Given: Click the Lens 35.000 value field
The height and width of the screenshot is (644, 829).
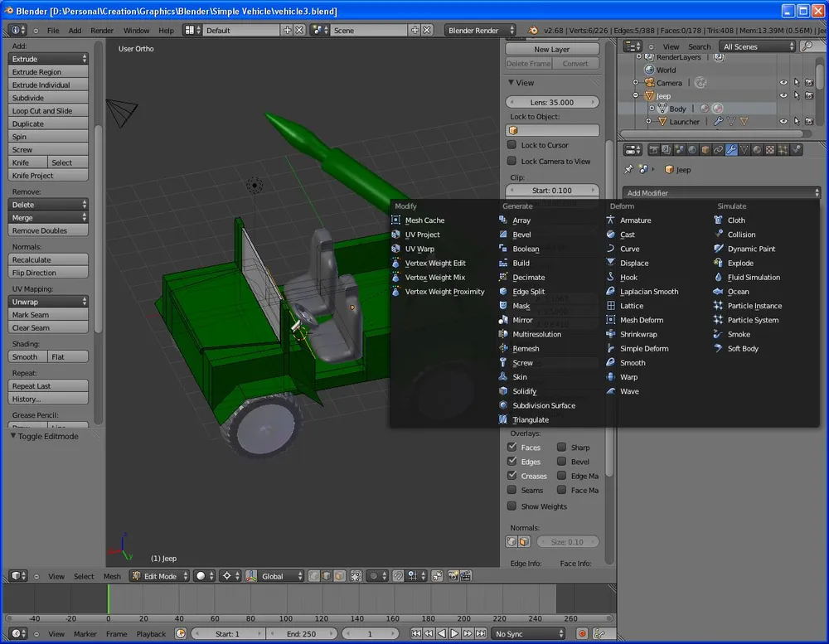Looking at the screenshot, I should 552,102.
